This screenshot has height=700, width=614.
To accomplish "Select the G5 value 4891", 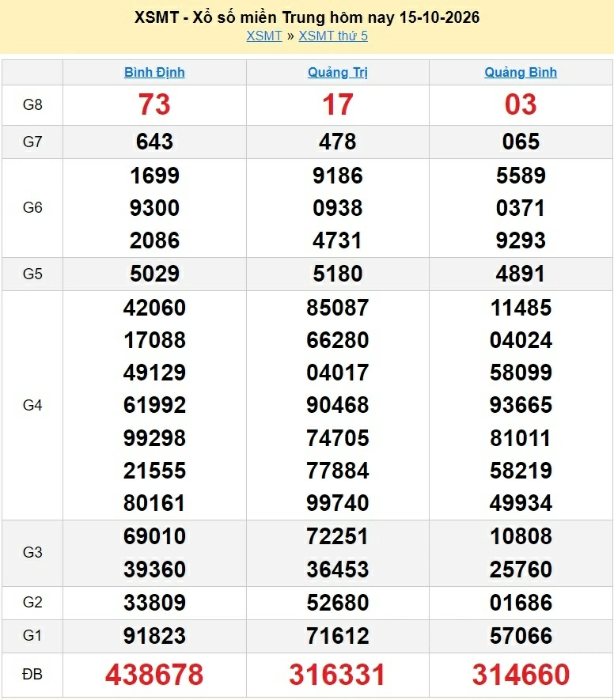I will pyautogui.click(x=521, y=274).
